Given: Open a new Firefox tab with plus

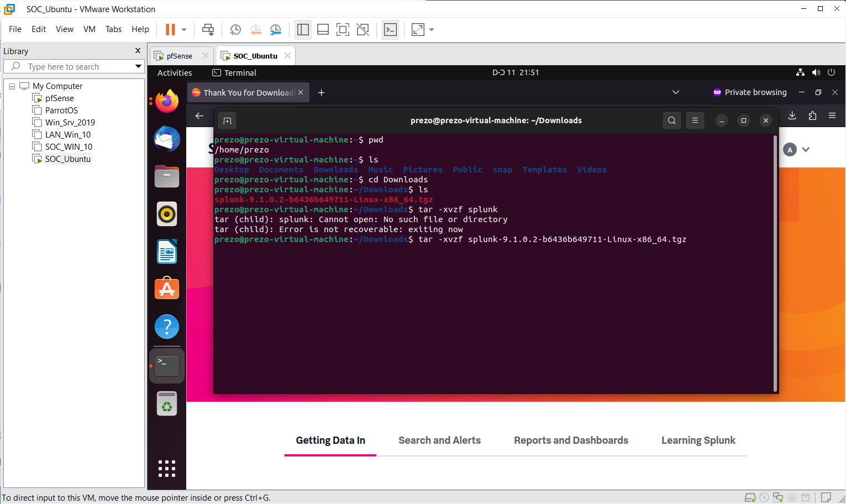Looking at the screenshot, I should [321, 92].
